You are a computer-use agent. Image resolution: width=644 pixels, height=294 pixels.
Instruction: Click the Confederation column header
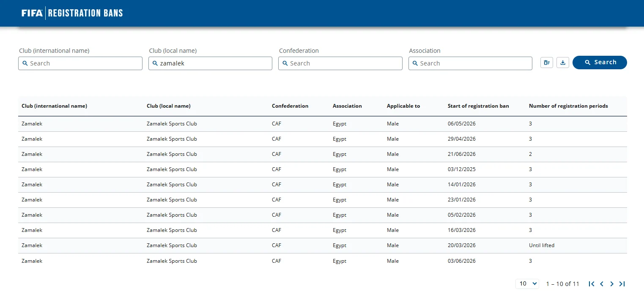(290, 106)
